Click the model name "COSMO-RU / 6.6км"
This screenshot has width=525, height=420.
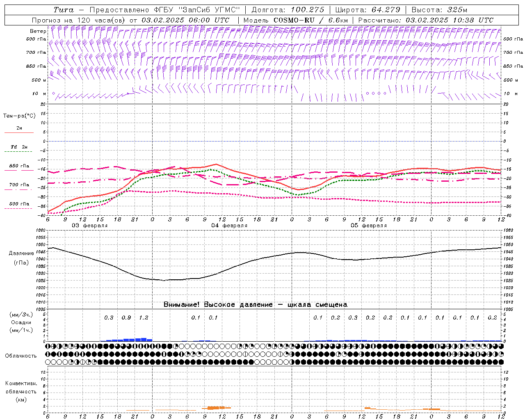(x=310, y=20)
